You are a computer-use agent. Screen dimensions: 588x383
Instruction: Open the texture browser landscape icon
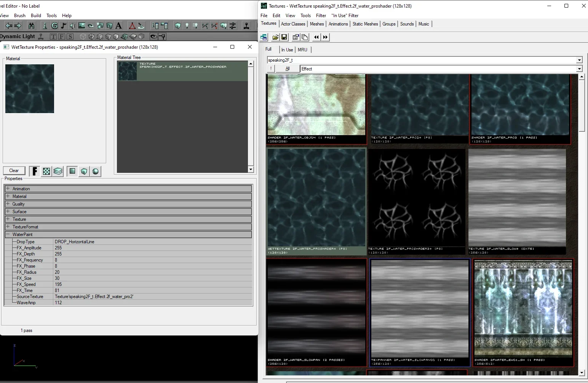pyautogui.click(x=82, y=26)
